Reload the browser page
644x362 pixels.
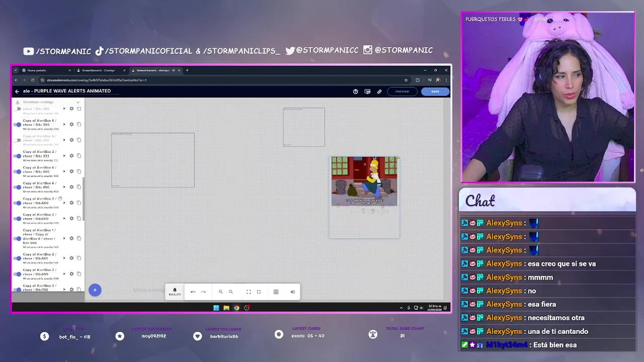(33, 80)
